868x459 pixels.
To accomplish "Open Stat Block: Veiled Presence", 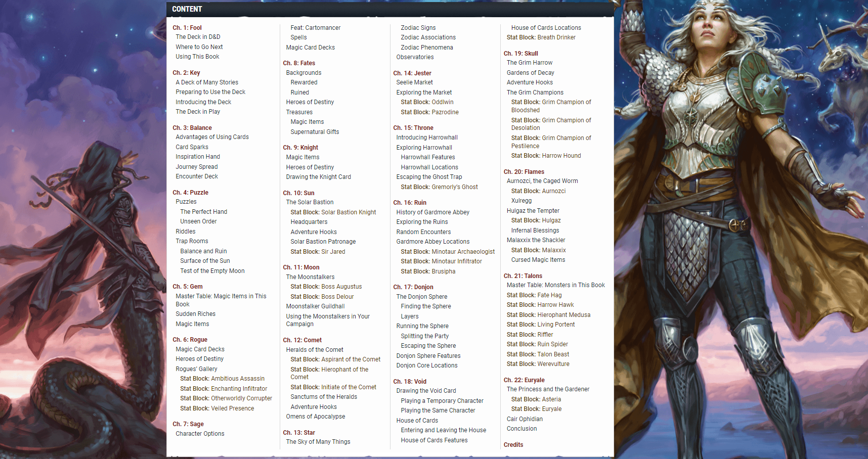I will tap(217, 408).
